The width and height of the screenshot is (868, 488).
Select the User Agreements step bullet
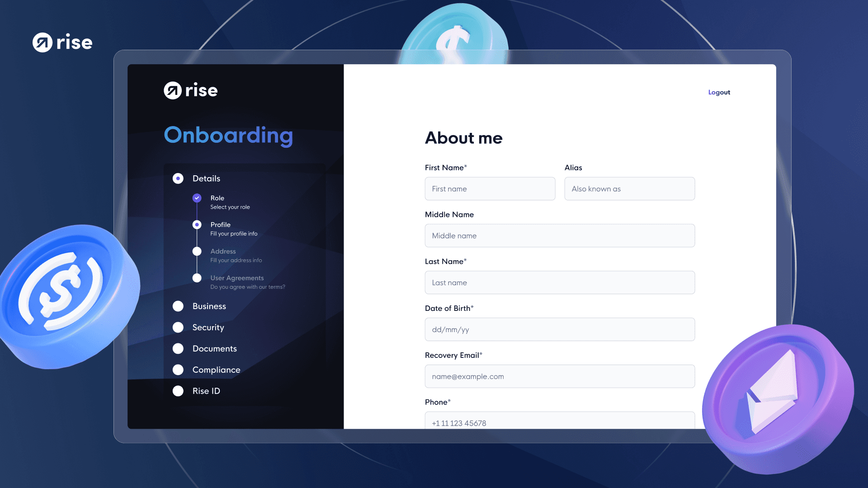click(197, 278)
